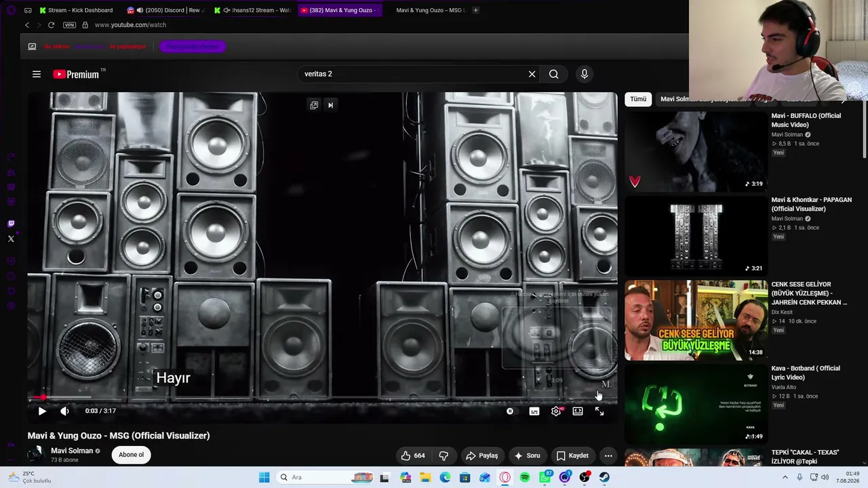868x488 pixels.
Task: Save the video with Kaydet
Action: pos(572,455)
